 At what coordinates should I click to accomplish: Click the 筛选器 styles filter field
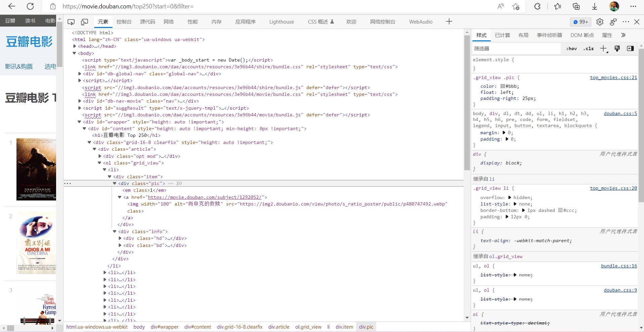coord(516,49)
